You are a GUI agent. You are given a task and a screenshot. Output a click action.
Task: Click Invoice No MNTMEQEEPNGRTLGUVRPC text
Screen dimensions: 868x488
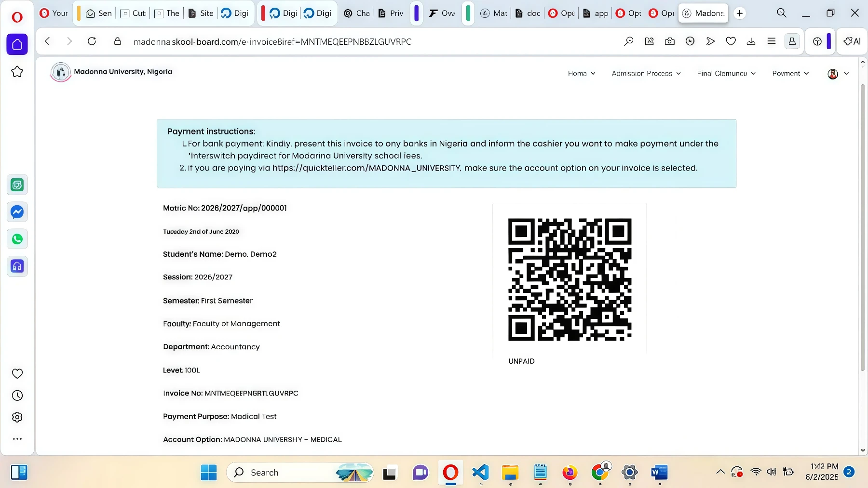(x=231, y=394)
